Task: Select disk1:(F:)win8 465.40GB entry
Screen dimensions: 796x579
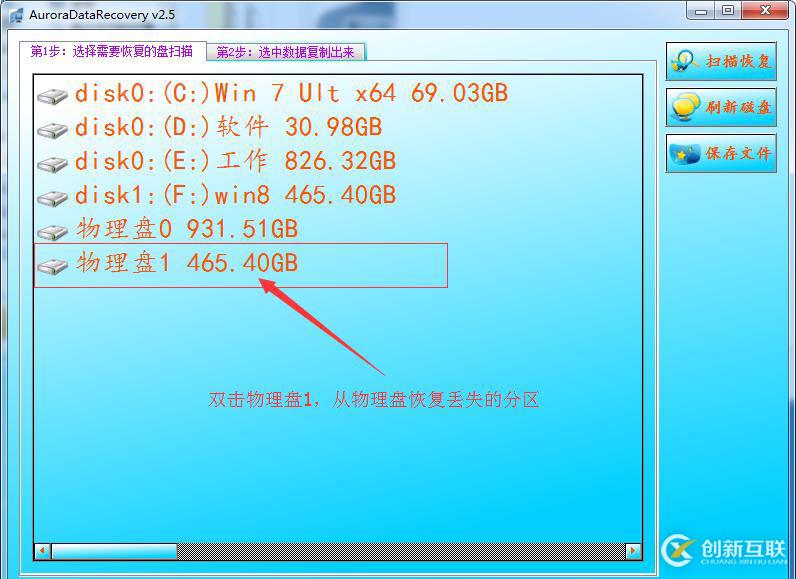Action: click(235, 195)
